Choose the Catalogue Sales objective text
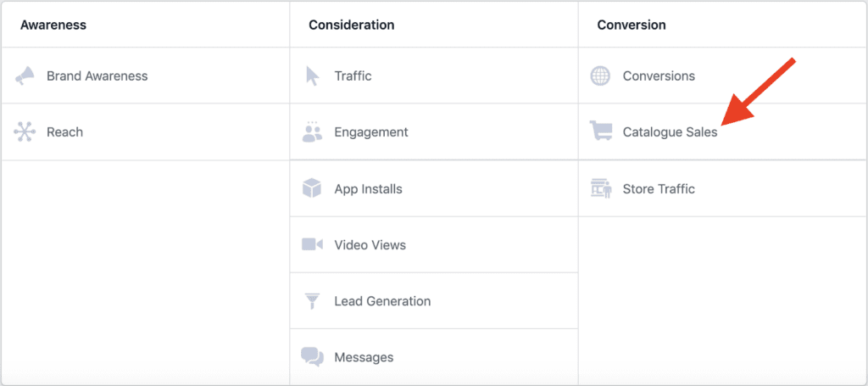 pos(670,132)
